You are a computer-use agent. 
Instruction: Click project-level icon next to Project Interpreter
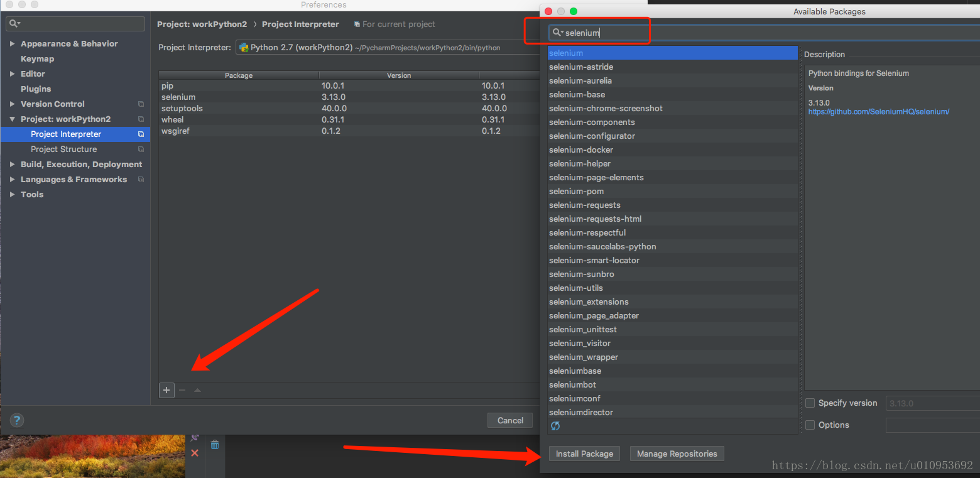[x=141, y=134]
